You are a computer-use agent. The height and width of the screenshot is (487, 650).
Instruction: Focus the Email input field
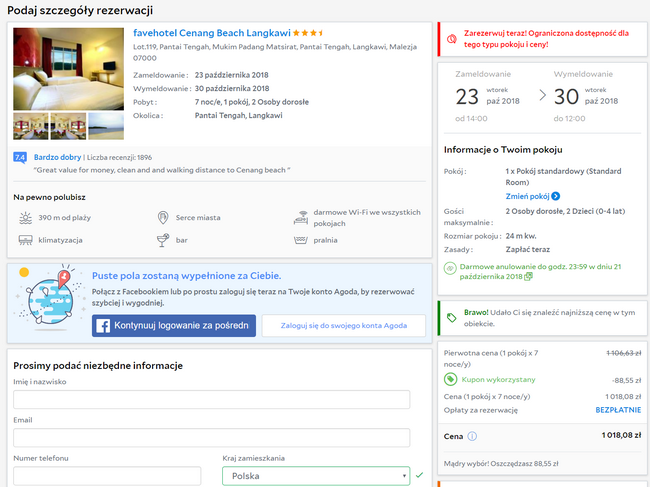pos(212,438)
